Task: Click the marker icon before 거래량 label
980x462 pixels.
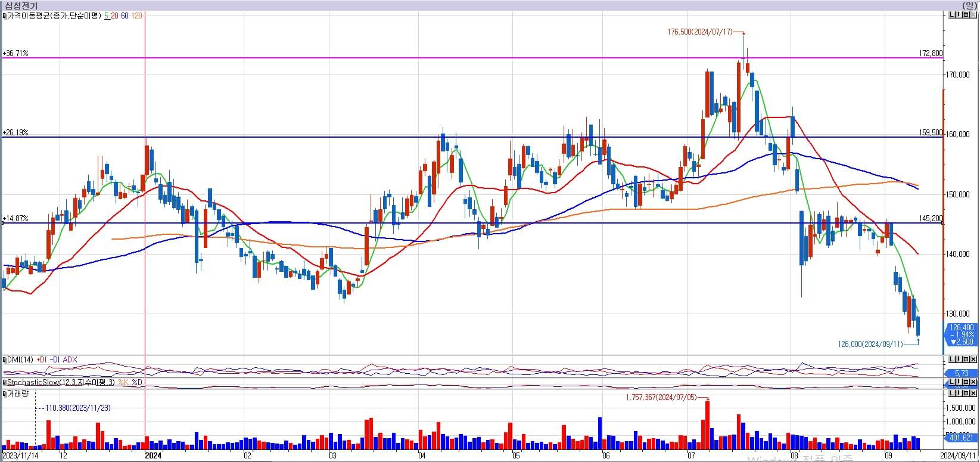Action: pos(4,394)
